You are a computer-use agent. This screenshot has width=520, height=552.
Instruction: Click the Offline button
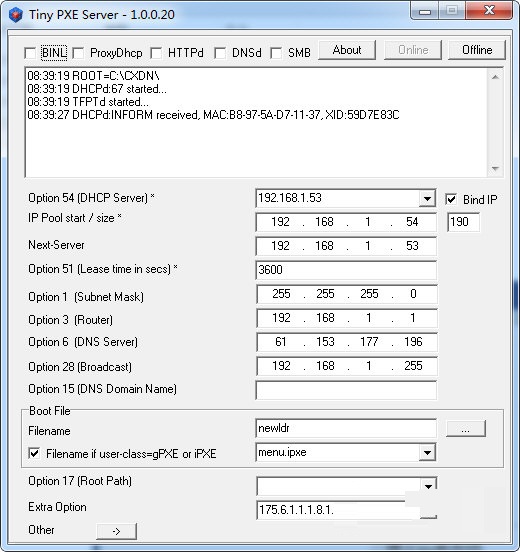pyautogui.click(x=477, y=50)
